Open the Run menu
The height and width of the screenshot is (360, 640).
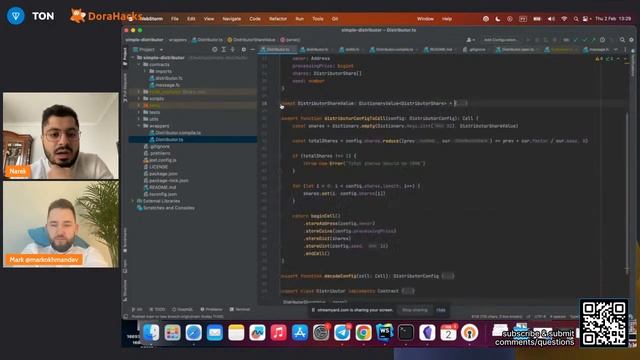click(300, 19)
